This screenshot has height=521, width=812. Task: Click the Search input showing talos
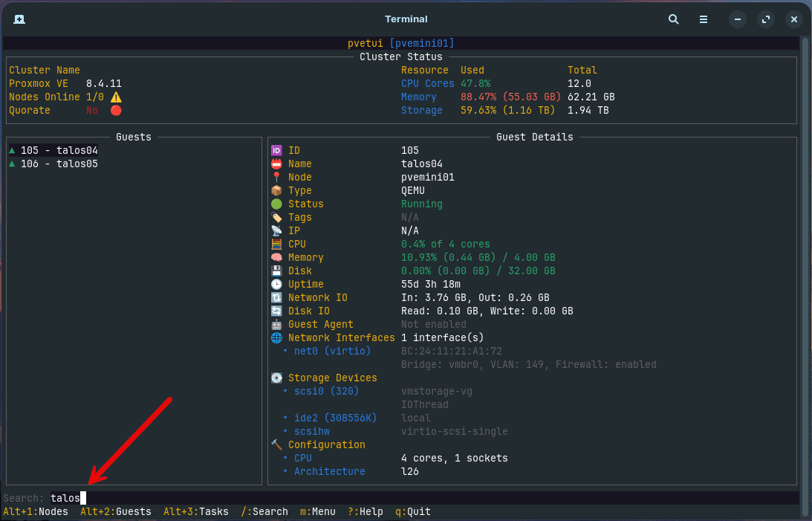pos(65,498)
